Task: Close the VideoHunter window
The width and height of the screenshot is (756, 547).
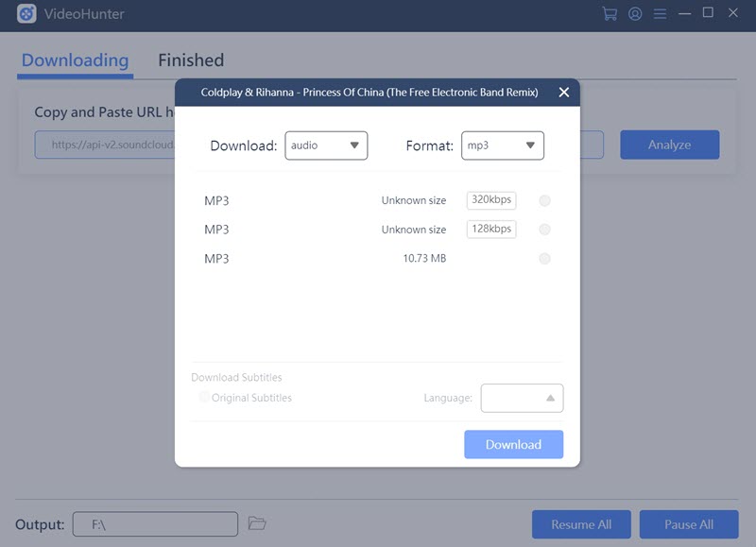Action: pos(733,12)
